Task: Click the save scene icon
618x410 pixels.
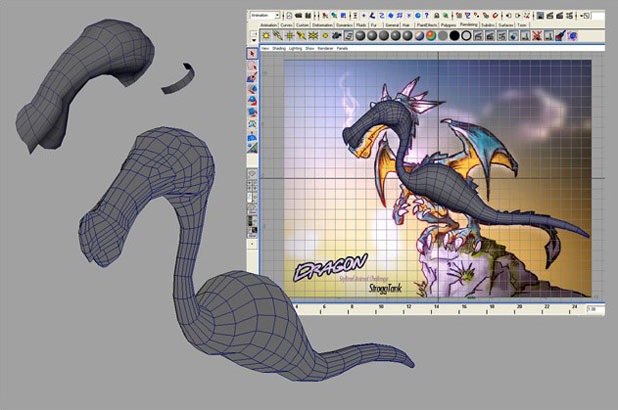Action: [308, 15]
